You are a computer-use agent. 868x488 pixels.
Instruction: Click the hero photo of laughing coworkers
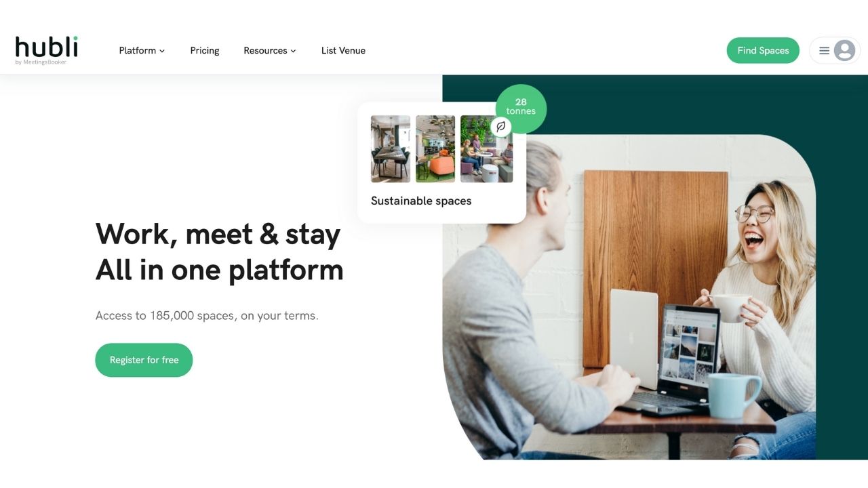coord(629,297)
